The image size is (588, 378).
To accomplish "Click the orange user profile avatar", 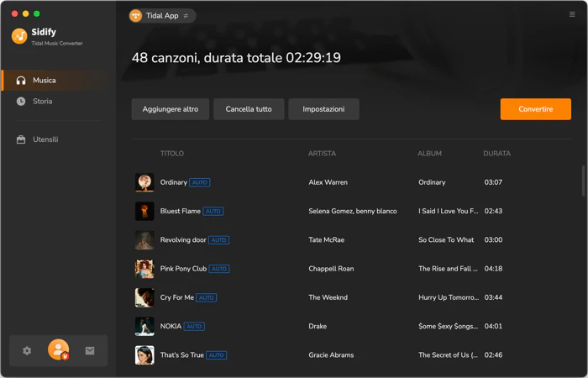I will point(59,349).
